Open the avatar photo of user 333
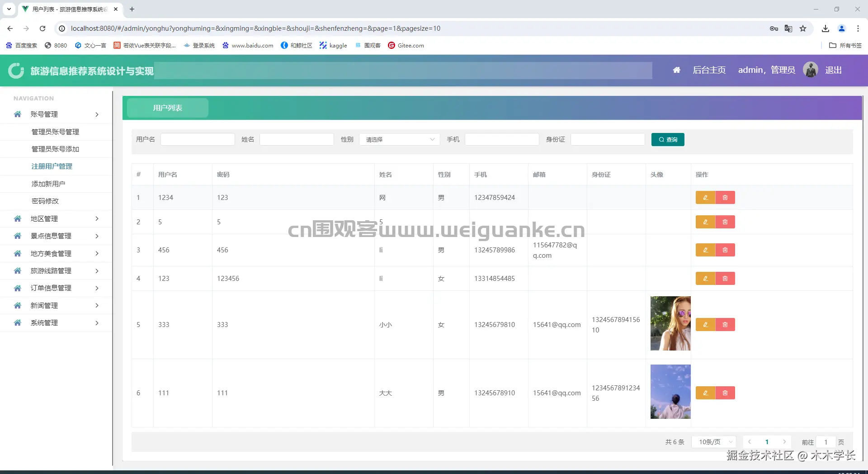Image resolution: width=868 pixels, height=474 pixels. pyautogui.click(x=670, y=323)
